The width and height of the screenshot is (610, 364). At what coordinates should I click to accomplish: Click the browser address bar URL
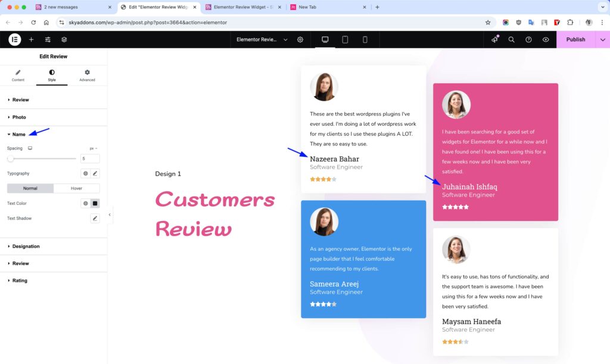tap(148, 23)
